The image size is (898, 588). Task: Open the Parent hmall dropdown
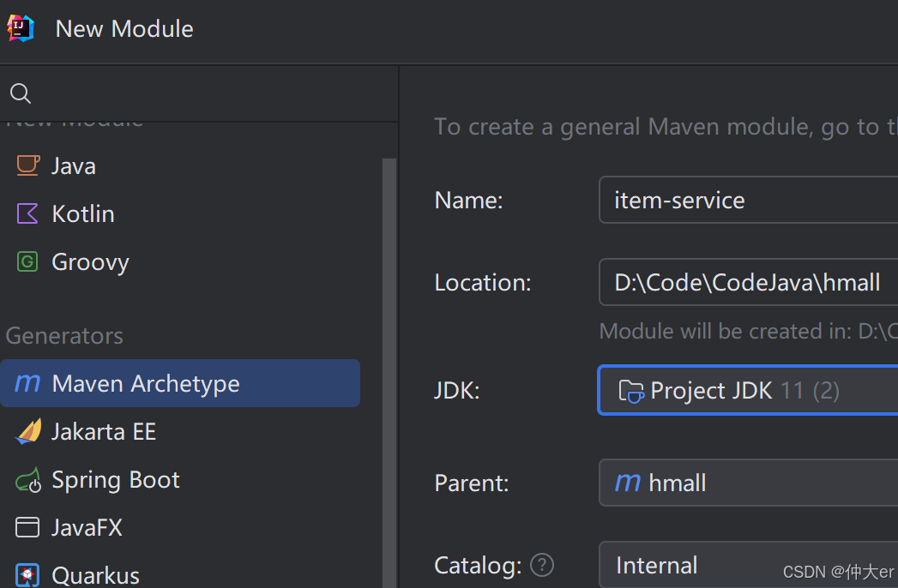[749, 483]
